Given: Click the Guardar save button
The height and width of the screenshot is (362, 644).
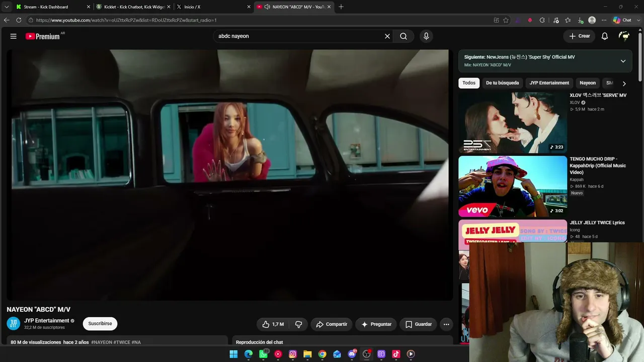Looking at the screenshot, I should 419,324.
